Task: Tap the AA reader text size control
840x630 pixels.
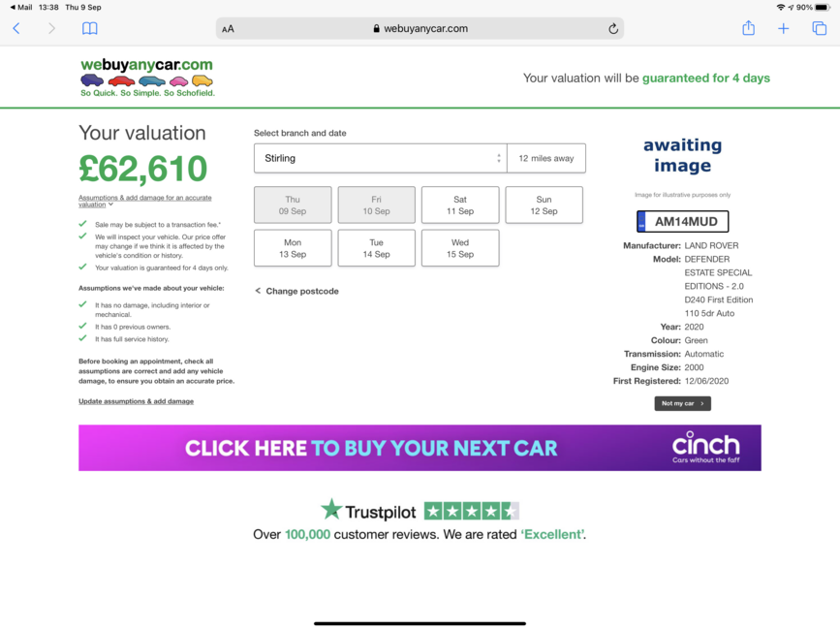Action: click(x=228, y=29)
